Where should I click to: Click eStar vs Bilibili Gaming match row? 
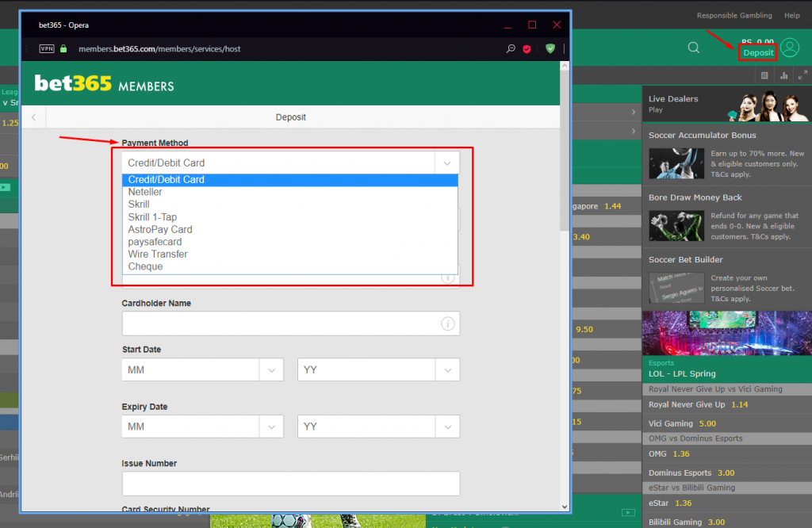[727, 488]
